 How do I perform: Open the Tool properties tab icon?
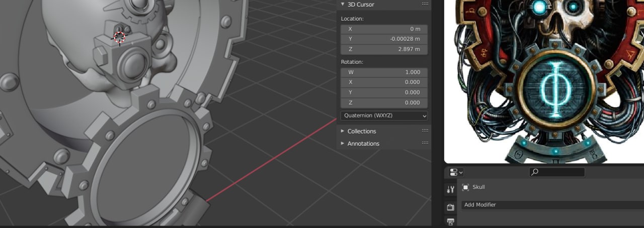click(450, 189)
